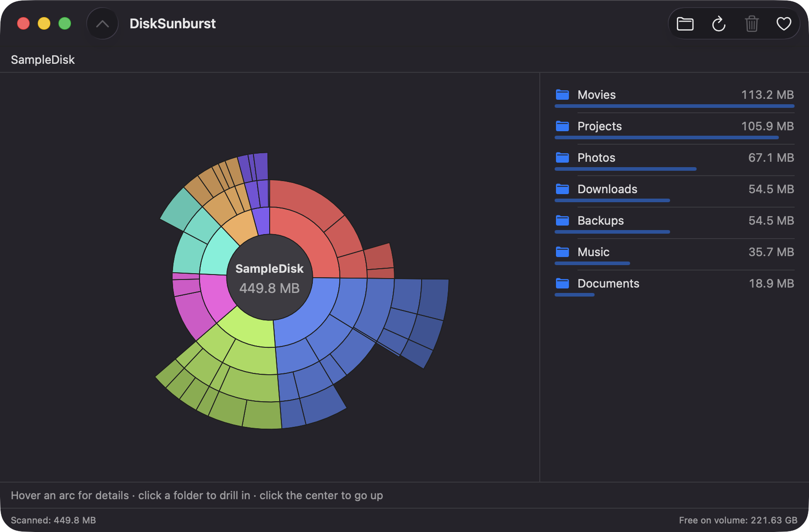The image size is (809, 532).
Task: Select the Movies row label
Action: coord(596,95)
